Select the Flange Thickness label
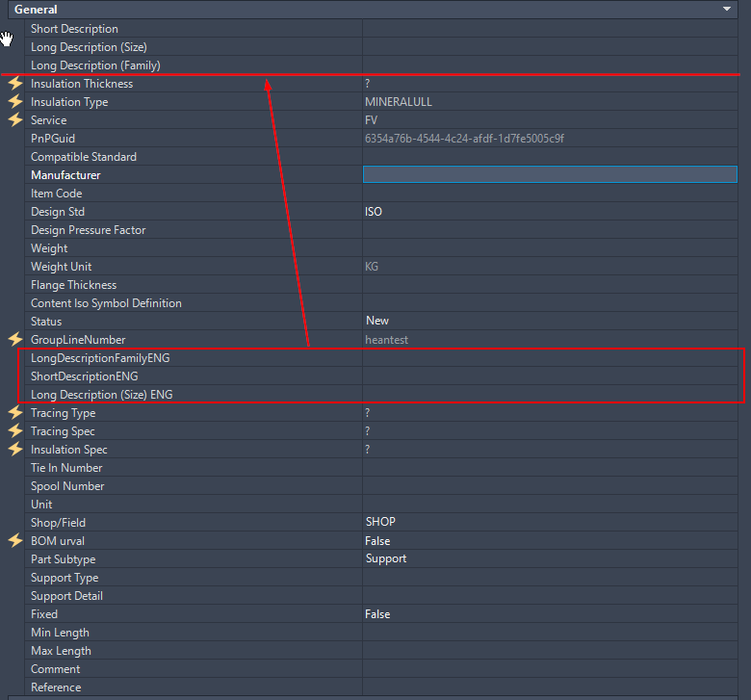The width and height of the screenshot is (751, 700). [74, 285]
